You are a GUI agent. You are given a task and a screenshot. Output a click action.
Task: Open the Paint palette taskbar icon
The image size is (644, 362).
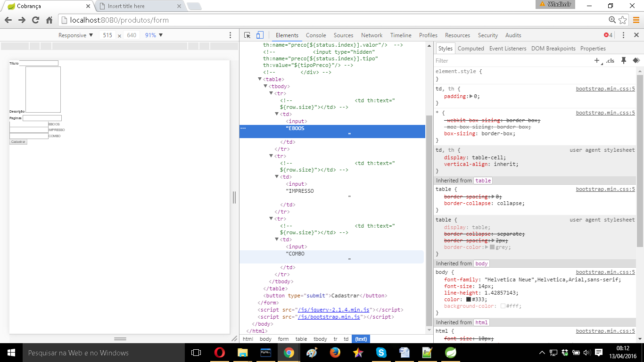click(312, 353)
